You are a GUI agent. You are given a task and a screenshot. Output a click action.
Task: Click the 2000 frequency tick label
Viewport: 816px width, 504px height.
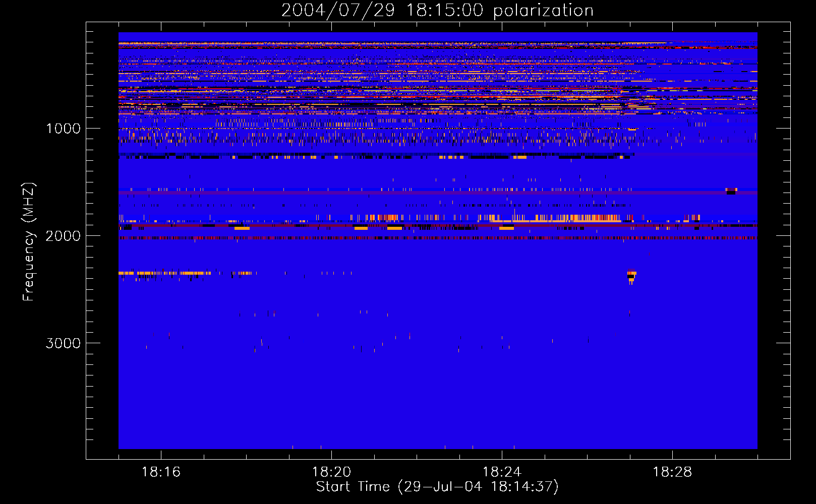pos(63,236)
